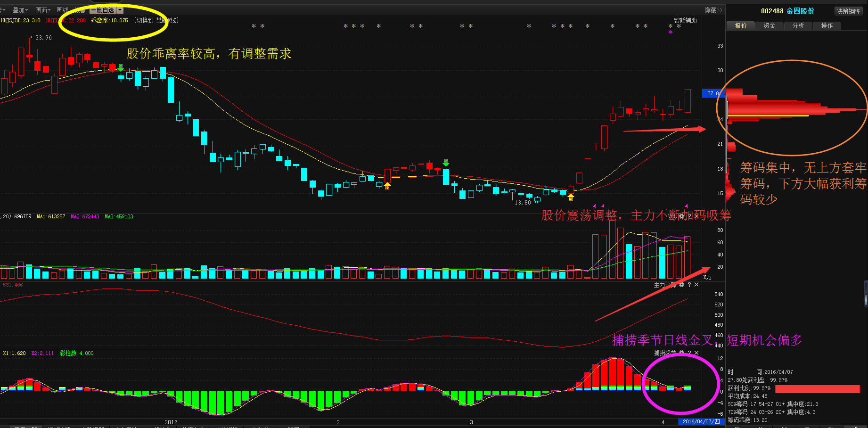Click the MA2:672443 volume average label

point(85,216)
